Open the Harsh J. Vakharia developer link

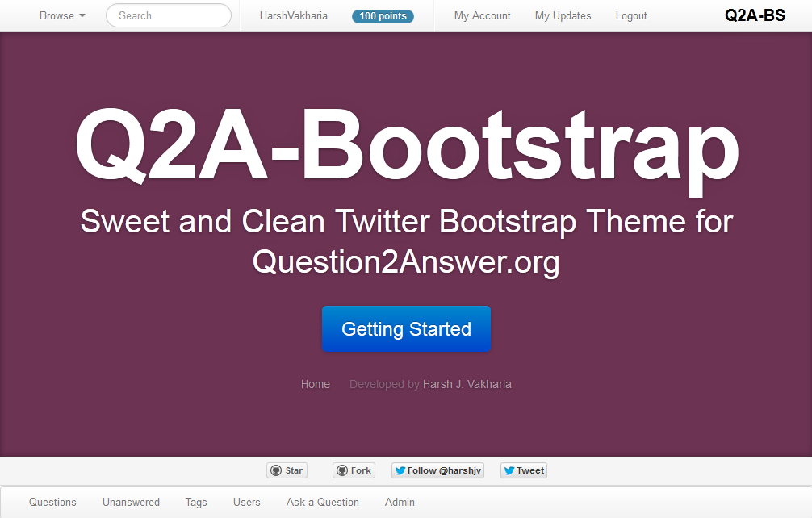tap(467, 384)
